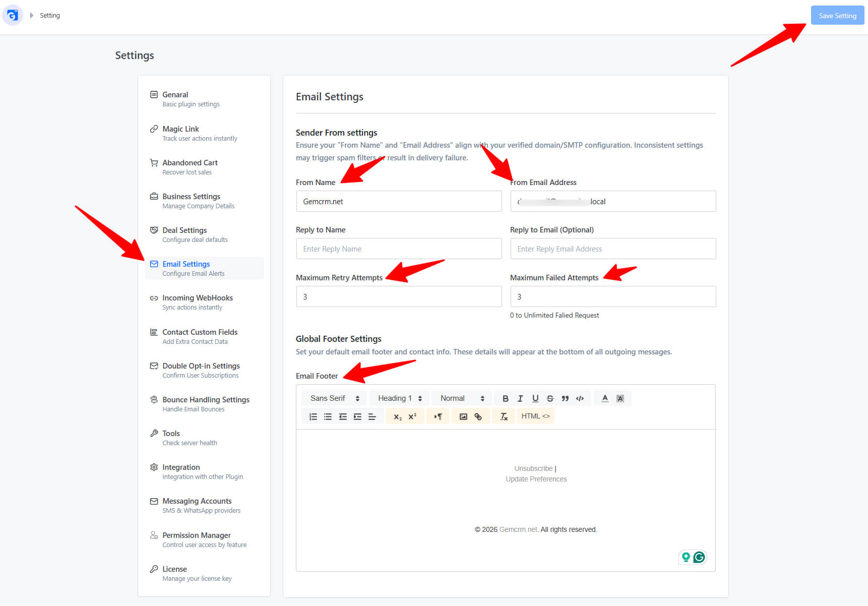The image size is (868, 606).
Task: Focus the Reply to Email input field
Action: click(x=613, y=249)
